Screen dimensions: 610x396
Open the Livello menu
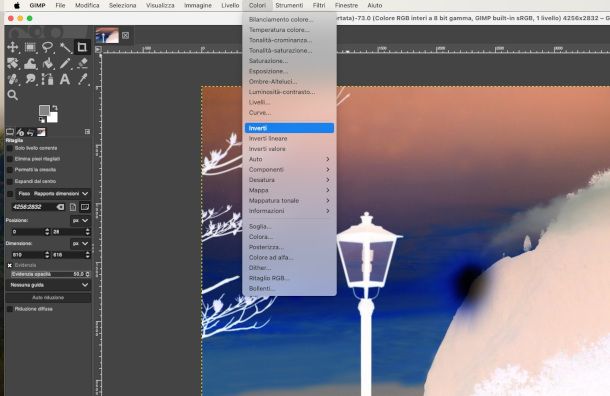tap(230, 5)
